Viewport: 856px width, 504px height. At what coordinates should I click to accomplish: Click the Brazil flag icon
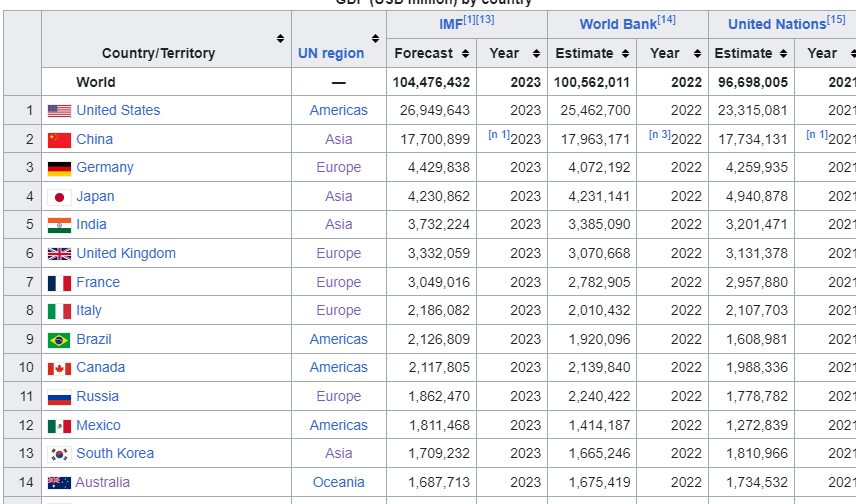pos(59,340)
